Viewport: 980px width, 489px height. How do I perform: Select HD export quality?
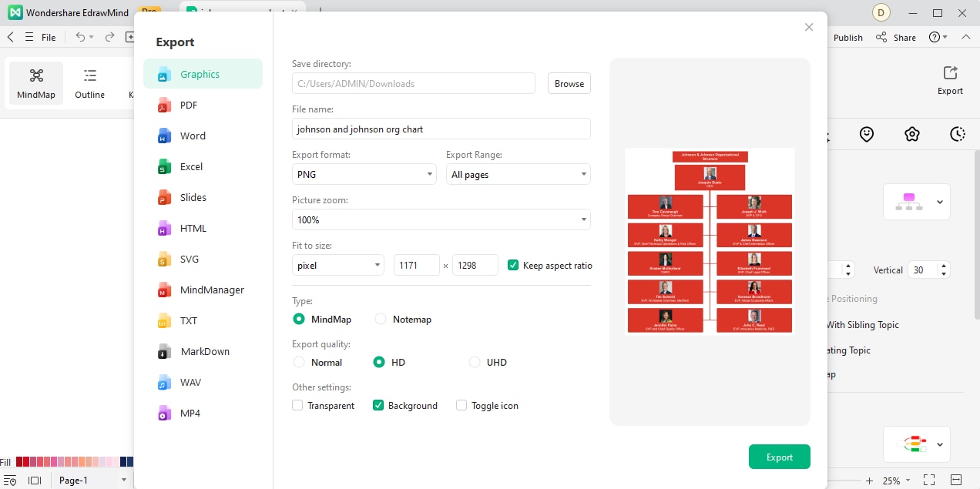coord(379,362)
